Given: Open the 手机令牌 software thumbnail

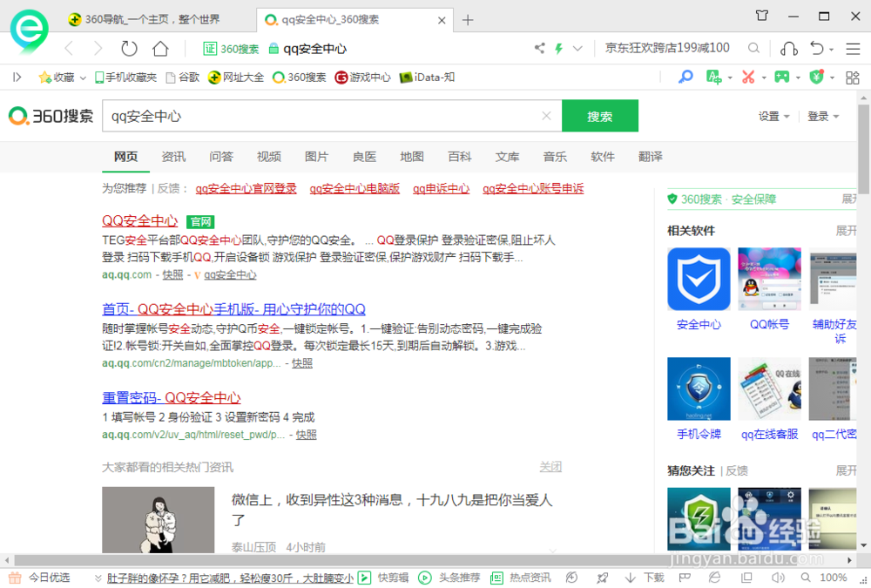Looking at the screenshot, I should 699,389.
